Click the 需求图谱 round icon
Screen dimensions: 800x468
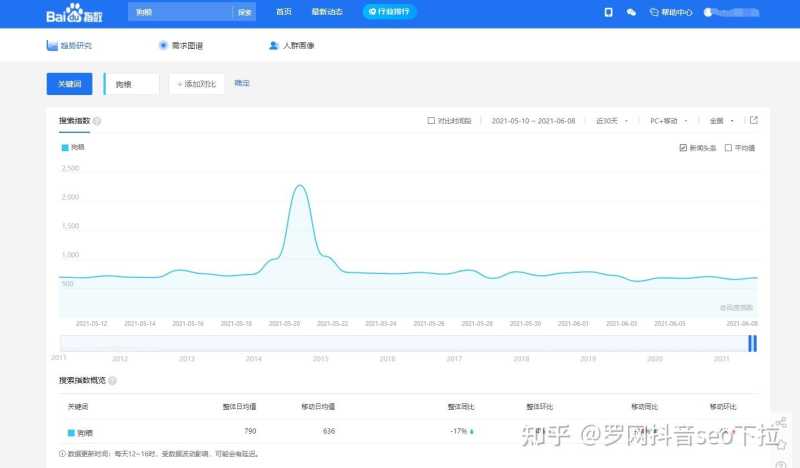(163, 45)
